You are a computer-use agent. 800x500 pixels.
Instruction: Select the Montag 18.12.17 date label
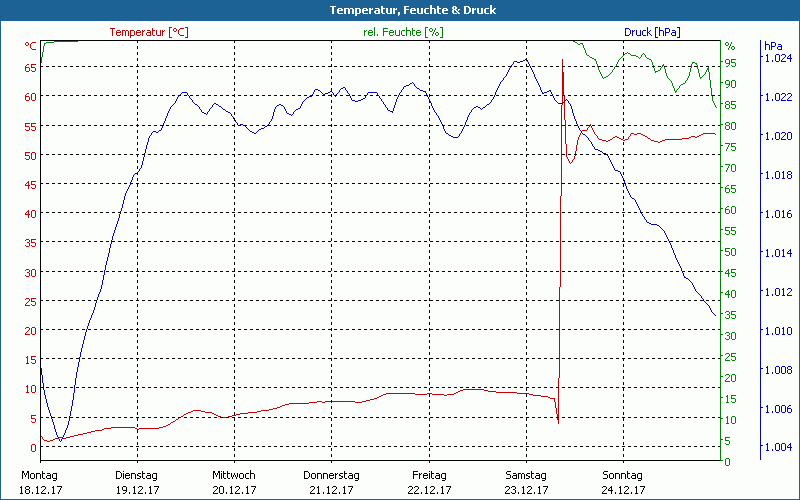tap(39, 482)
